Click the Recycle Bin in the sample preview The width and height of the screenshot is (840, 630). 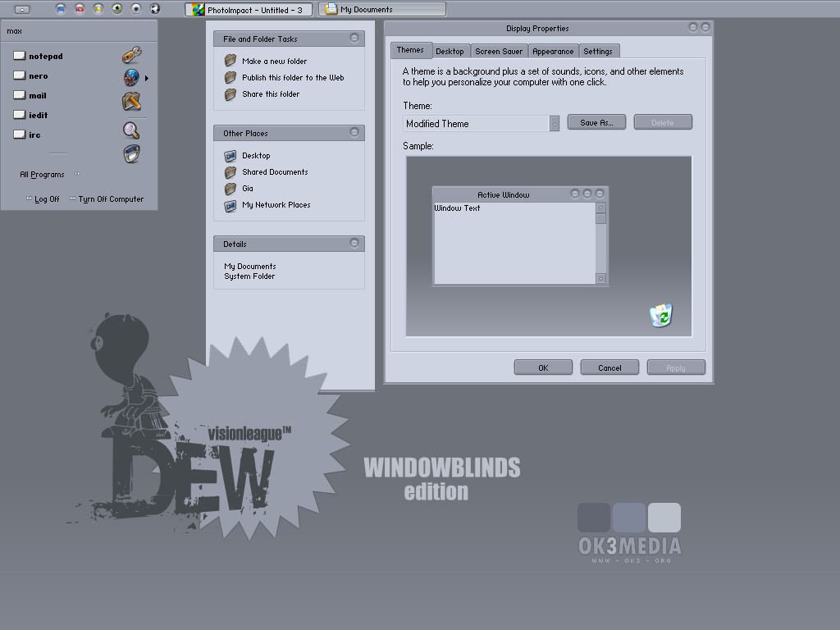coord(661,315)
